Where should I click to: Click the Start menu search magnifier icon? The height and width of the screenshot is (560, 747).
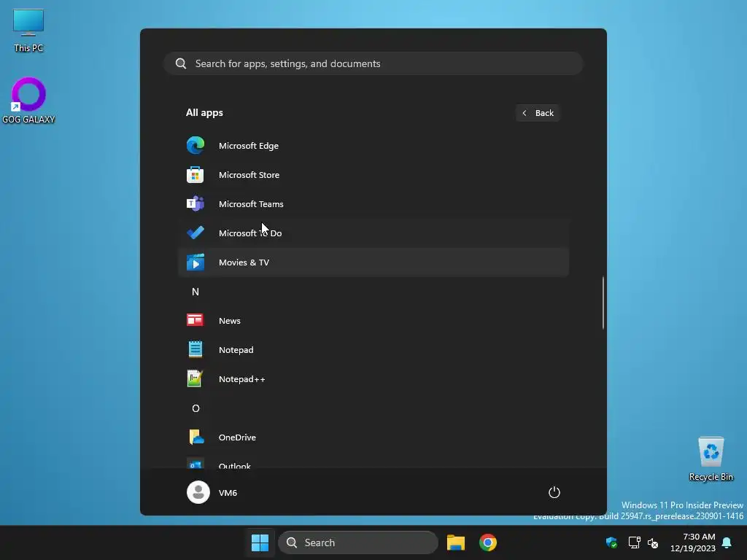point(181,63)
